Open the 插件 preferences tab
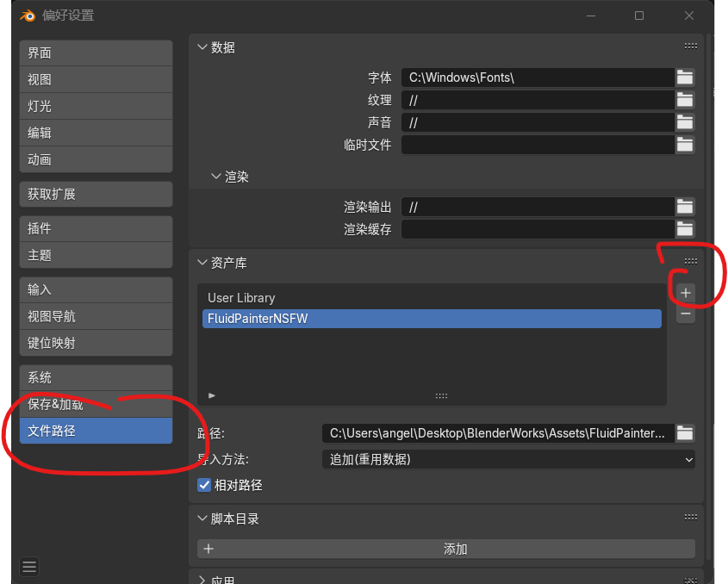This screenshot has height=584, width=728. (96, 228)
